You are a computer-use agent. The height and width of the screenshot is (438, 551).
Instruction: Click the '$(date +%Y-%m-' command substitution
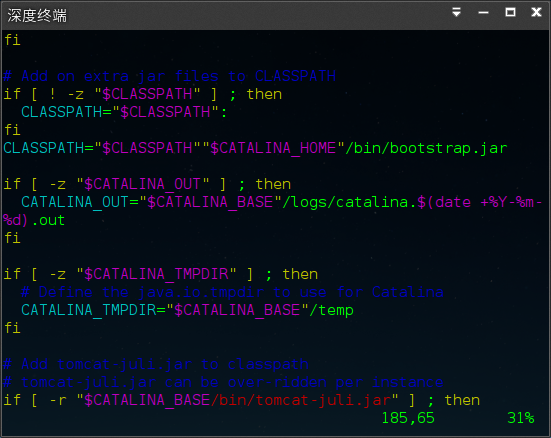click(x=480, y=202)
